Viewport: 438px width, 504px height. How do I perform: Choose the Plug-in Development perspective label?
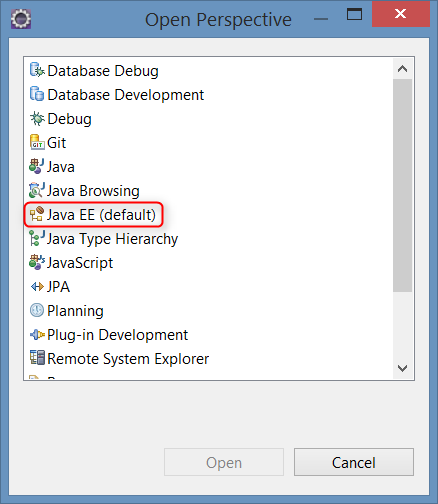(117, 335)
